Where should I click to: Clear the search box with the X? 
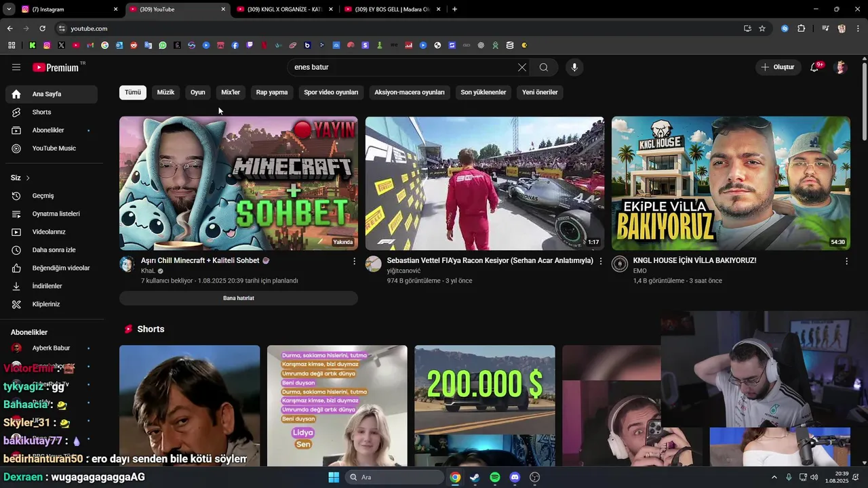coord(521,67)
